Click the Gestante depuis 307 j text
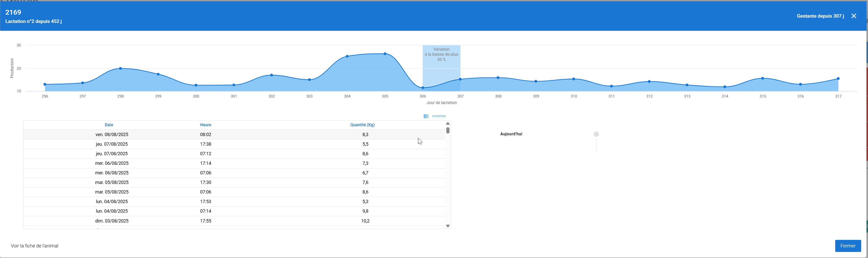The image size is (868, 258). 820,16
